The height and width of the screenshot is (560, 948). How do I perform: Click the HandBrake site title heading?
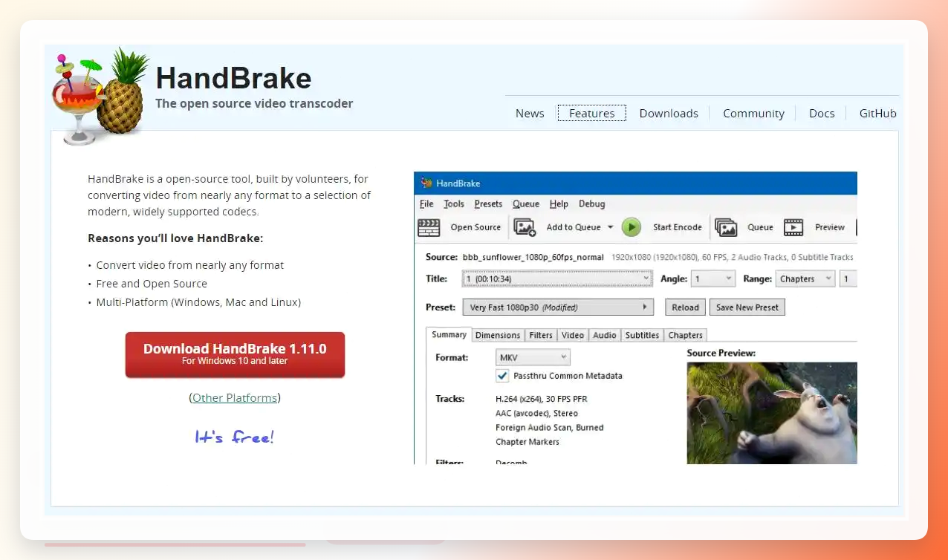pos(233,78)
